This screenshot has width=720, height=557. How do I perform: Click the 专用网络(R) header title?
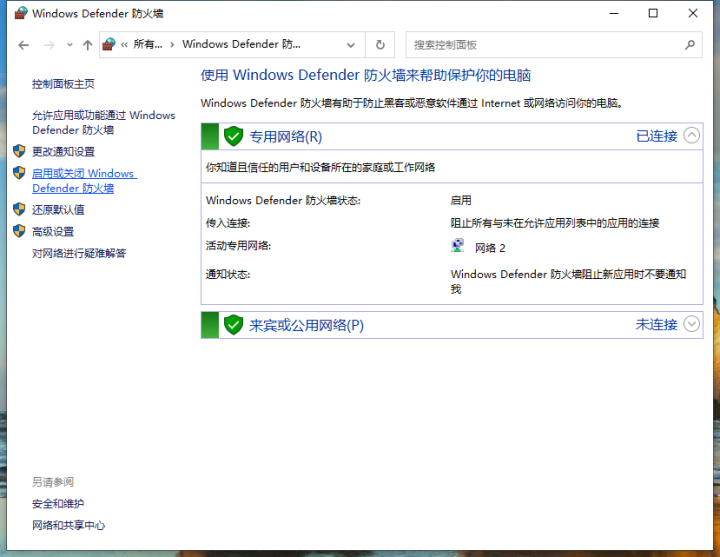click(x=286, y=136)
